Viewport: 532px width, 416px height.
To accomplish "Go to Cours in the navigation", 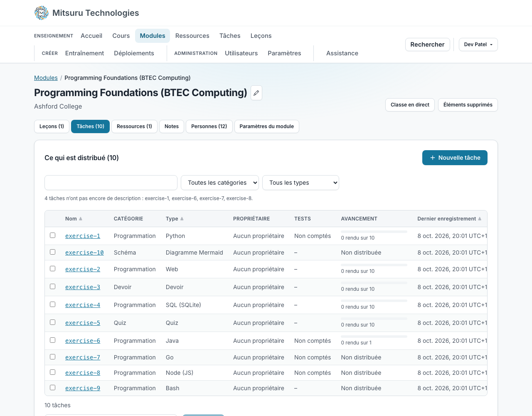I will pos(121,36).
